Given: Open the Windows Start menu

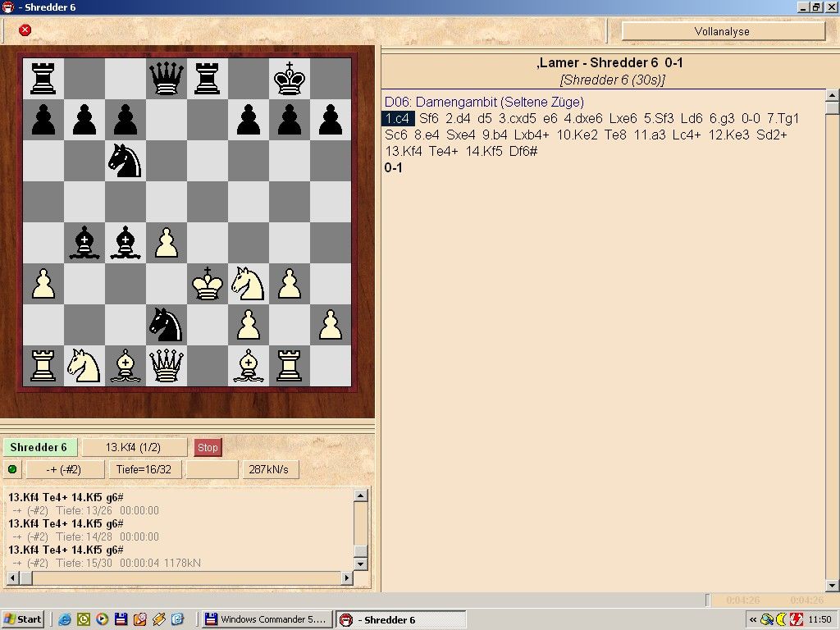Looking at the screenshot, I should [x=23, y=619].
